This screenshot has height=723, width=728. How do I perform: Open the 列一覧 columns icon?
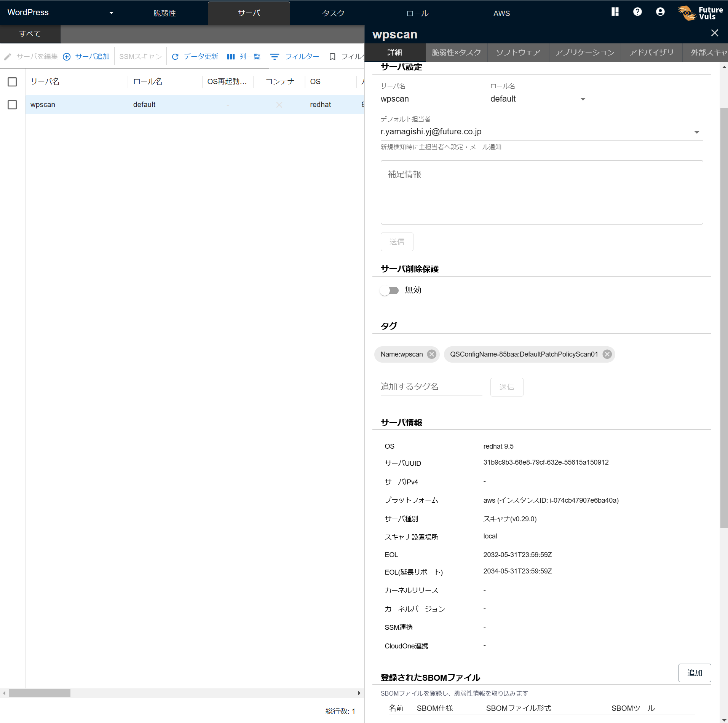point(231,57)
